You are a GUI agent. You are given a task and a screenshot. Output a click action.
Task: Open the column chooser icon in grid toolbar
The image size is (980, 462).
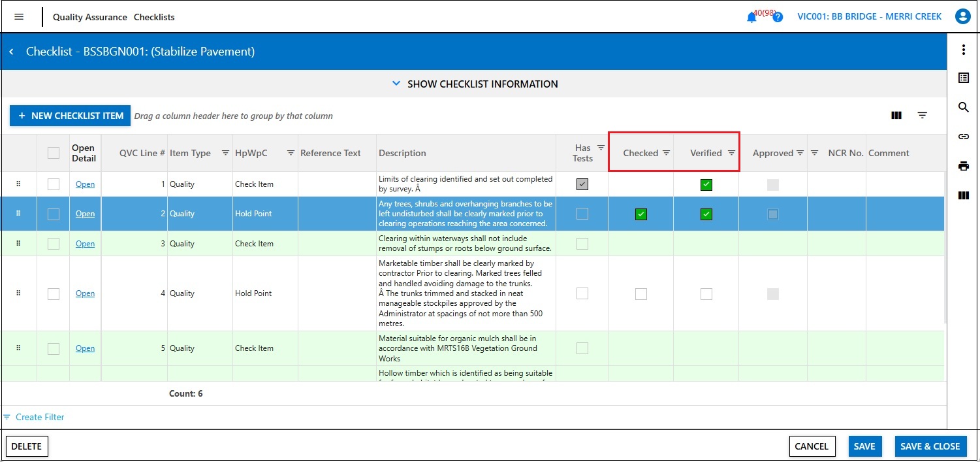click(896, 115)
